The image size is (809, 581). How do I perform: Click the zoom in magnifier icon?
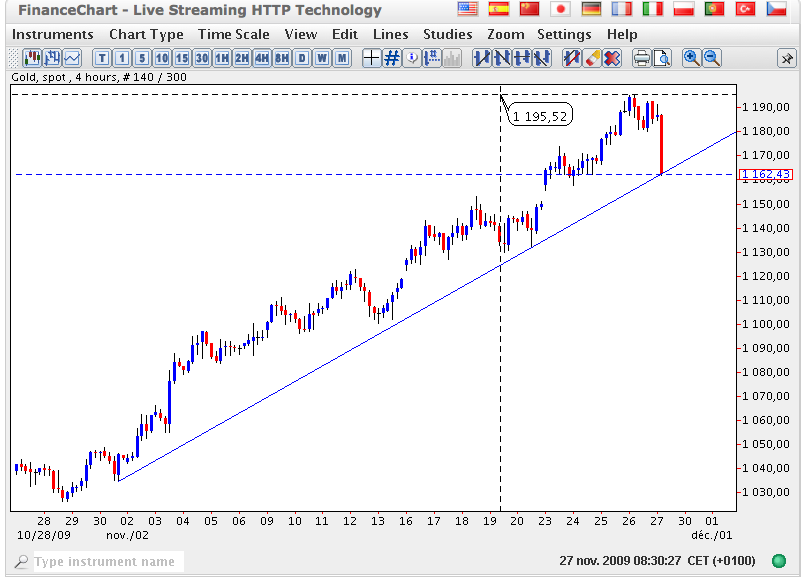point(692,58)
